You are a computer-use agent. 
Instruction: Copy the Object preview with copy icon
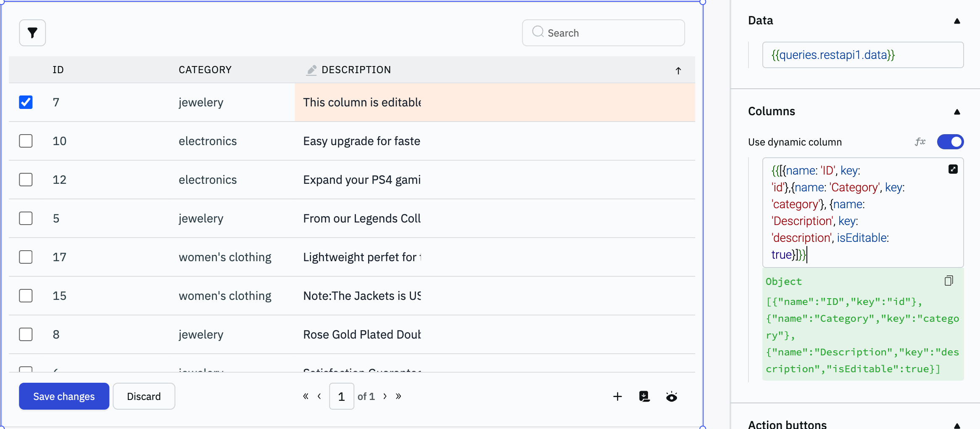point(948,281)
